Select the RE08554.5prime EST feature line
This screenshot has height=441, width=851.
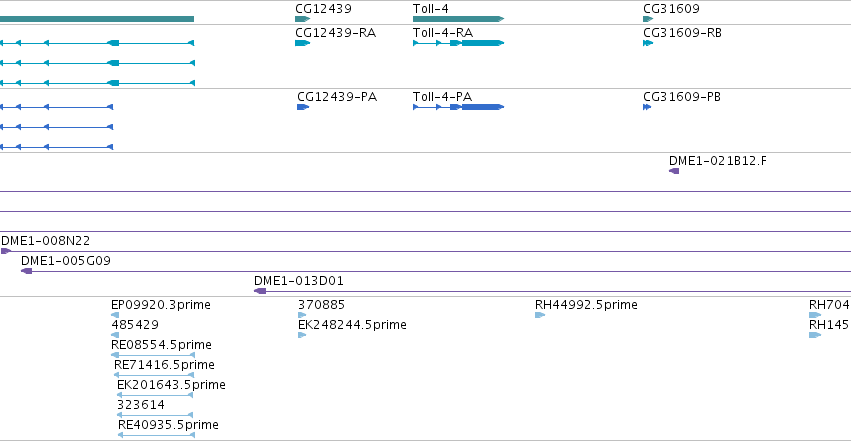click(x=153, y=355)
